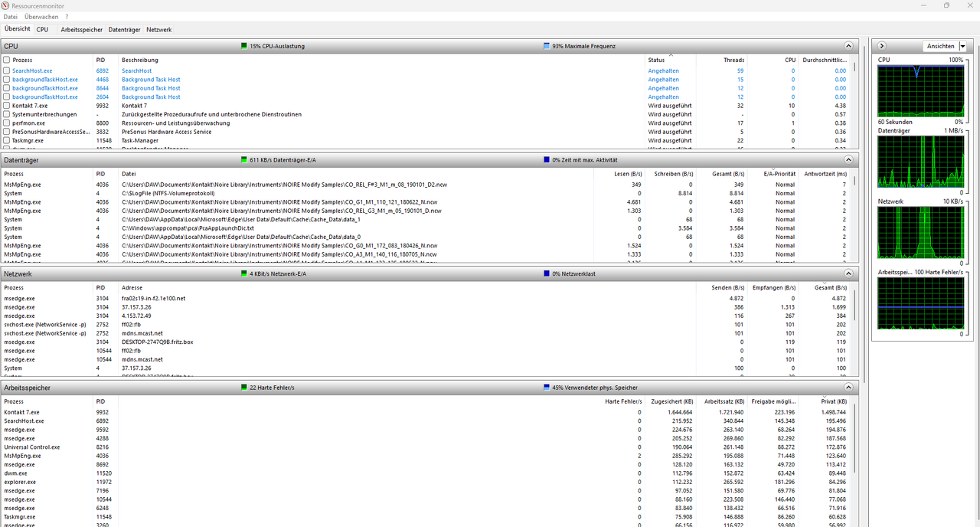Switch to the Netzwerk tab

pyautogui.click(x=158, y=29)
